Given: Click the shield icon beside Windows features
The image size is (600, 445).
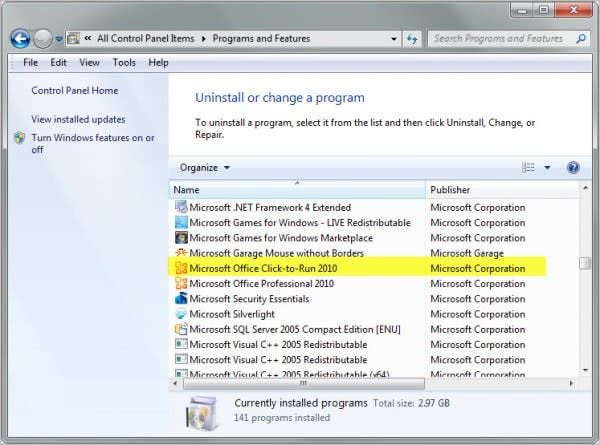Looking at the screenshot, I should click(20, 138).
